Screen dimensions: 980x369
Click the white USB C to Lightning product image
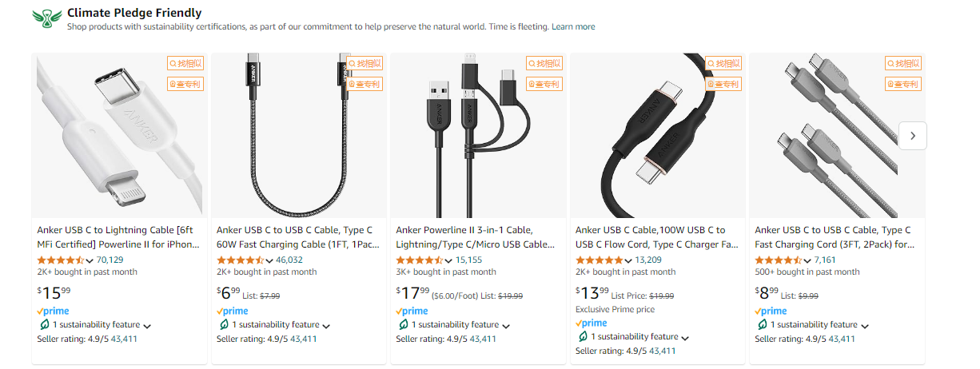coord(119,136)
